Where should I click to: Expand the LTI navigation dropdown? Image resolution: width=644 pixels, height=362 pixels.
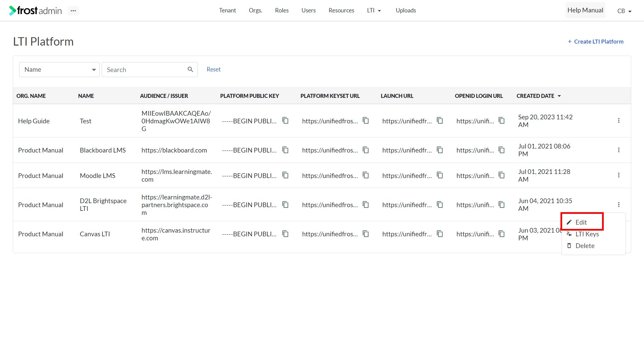point(374,10)
